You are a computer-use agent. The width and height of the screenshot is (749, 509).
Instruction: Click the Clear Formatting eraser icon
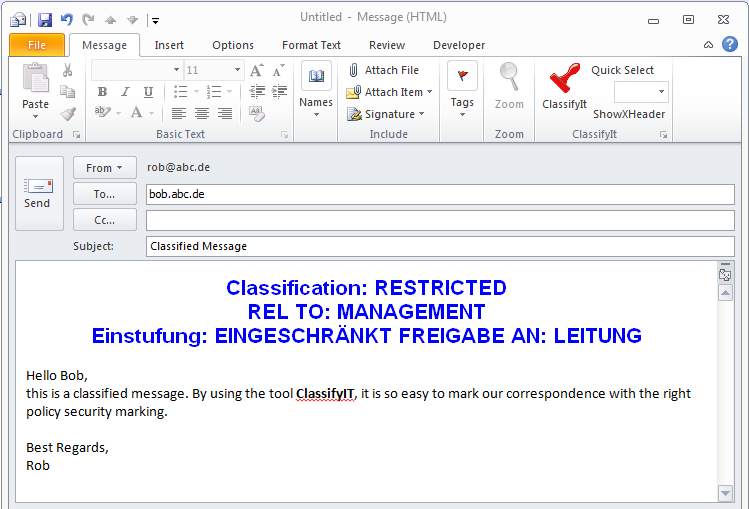click(257, 114)
